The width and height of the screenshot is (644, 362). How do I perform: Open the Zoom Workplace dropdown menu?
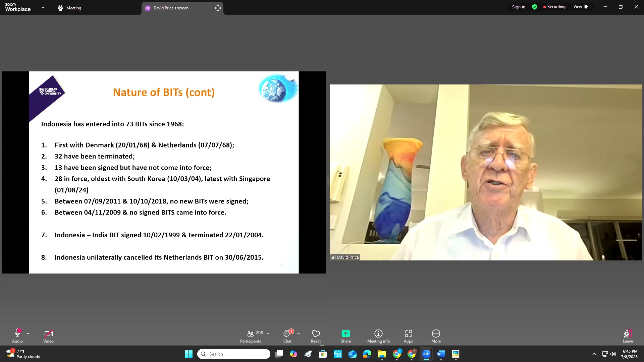point(43,7)
